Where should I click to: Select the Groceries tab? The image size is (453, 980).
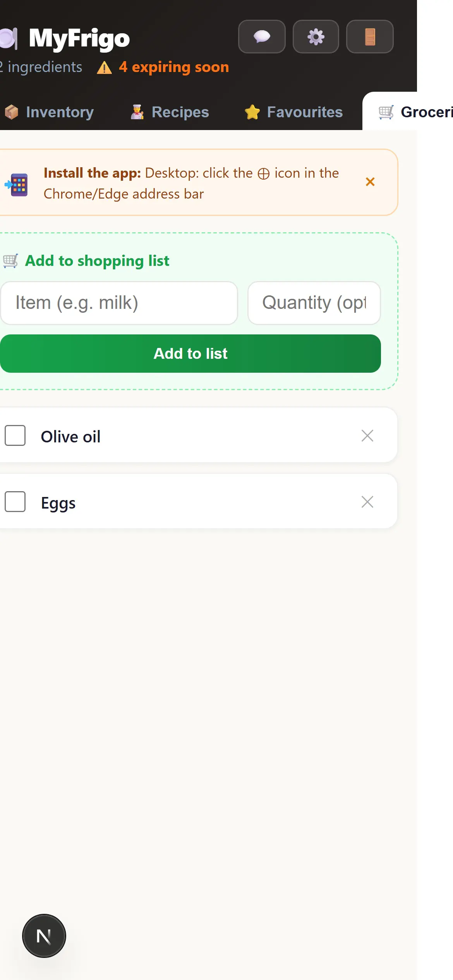pyautogui.click(x=415, y=112)
